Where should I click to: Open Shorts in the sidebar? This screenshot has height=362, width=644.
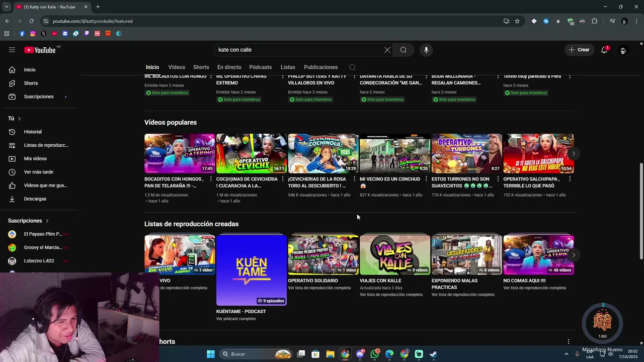(x=38, y=83)
